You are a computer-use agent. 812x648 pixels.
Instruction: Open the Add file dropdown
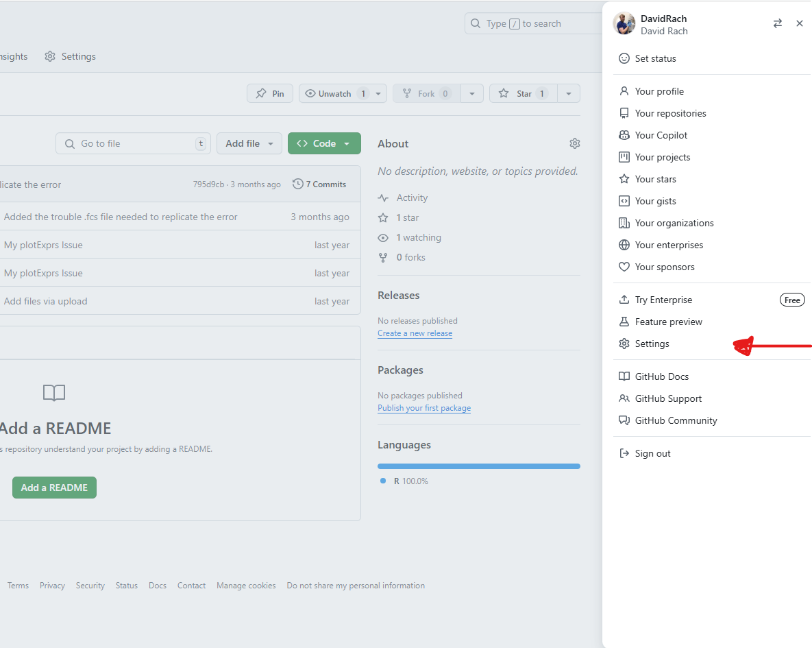(x=249, y=143)
